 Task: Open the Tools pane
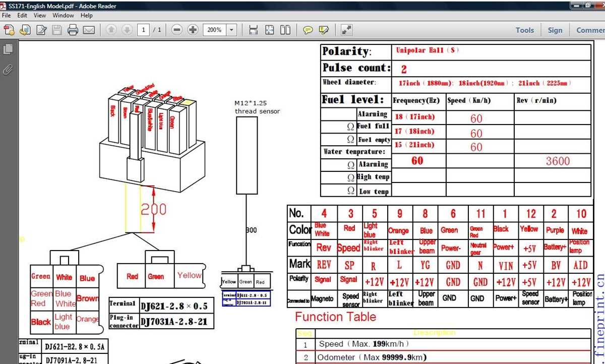[x=524, y=30]
